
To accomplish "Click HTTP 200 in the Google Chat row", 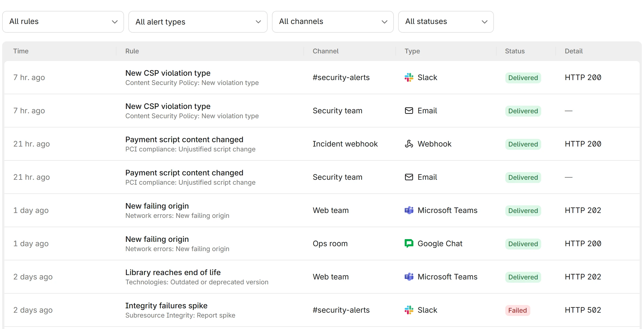I will click(x=583, y=243).
